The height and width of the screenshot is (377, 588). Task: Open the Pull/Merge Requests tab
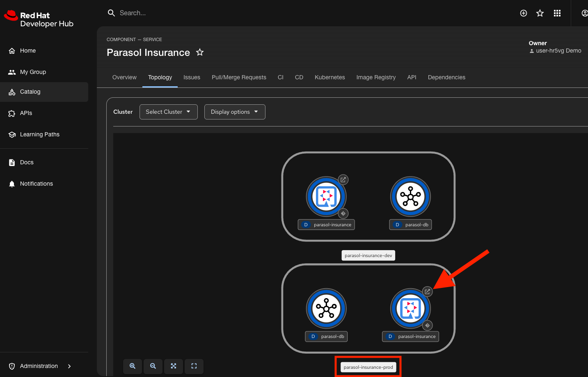239,77
